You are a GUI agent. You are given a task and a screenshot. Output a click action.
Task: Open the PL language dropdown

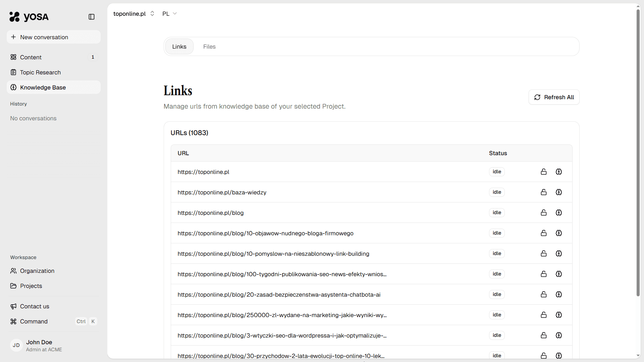point(169,13)
